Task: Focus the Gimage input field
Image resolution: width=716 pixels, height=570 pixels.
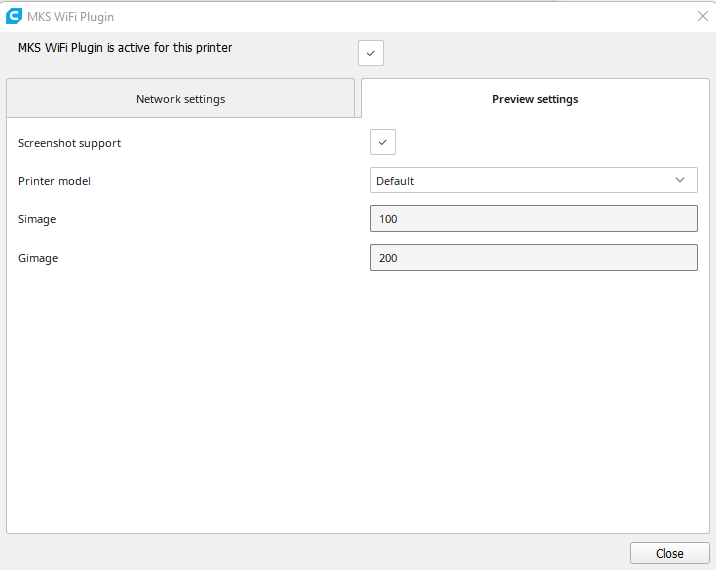Action: click(x=533, y=258)
